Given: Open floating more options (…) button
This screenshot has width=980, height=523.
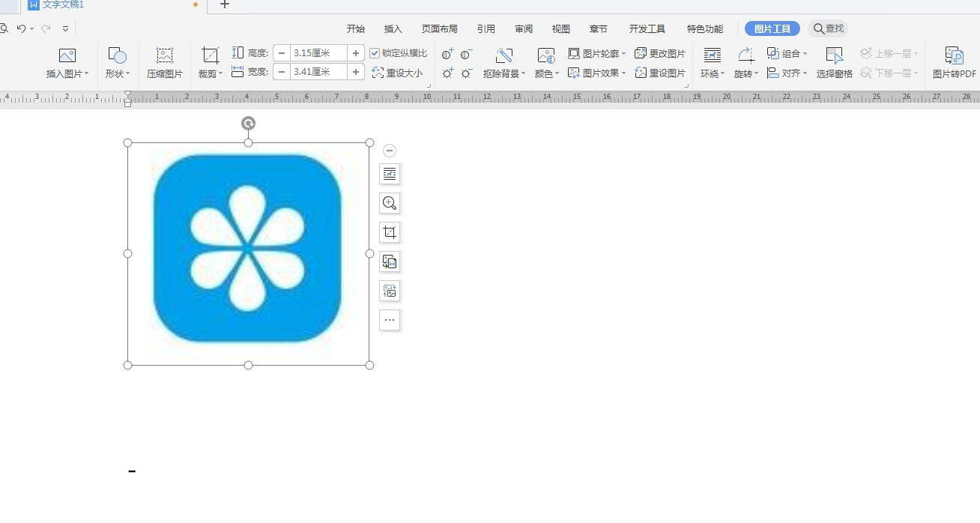Looking at the screenshot, I should (x=390, y=320).
